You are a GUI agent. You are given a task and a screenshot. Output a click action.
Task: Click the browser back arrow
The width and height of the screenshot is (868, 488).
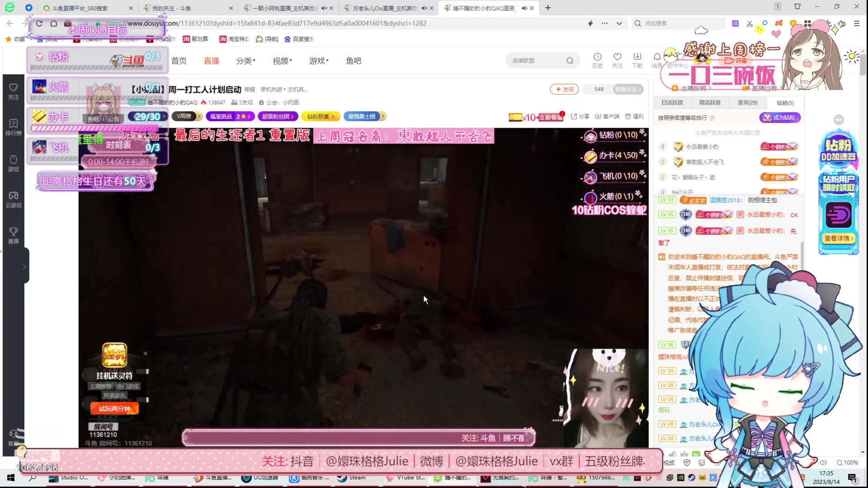(x=10, y=23)
